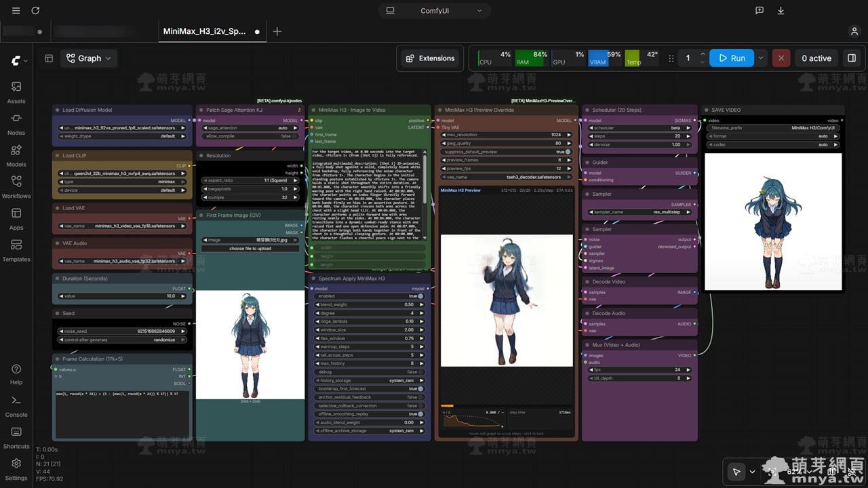868x488 pixels.
Task: Toggle the right side panel icon
Action: point(852,58)
